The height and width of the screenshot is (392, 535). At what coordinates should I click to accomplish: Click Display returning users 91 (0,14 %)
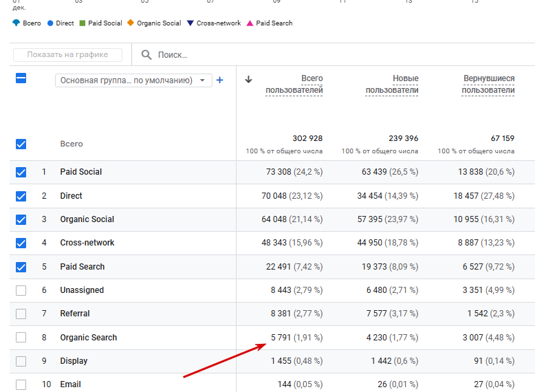point(494,360)
